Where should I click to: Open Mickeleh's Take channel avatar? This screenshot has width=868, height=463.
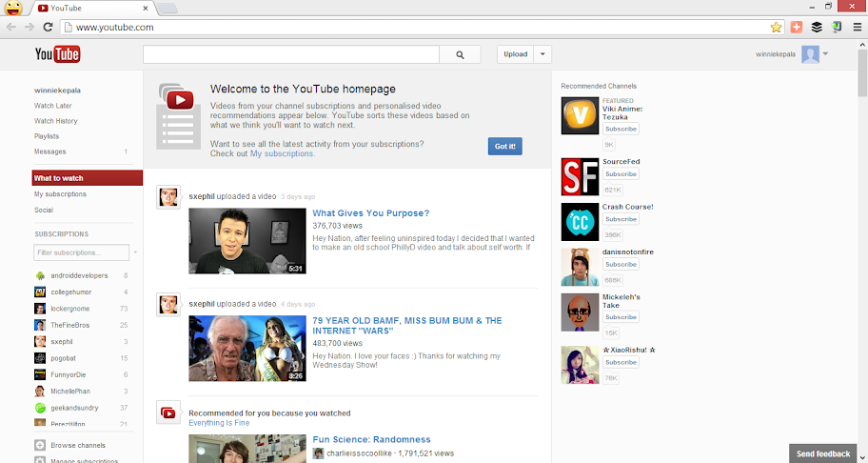[580, 312]
